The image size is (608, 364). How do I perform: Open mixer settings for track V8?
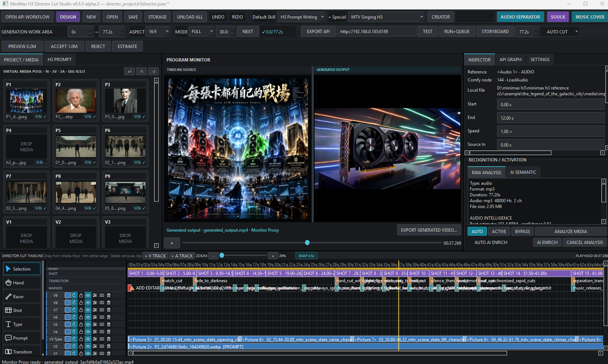coord(95,303)
